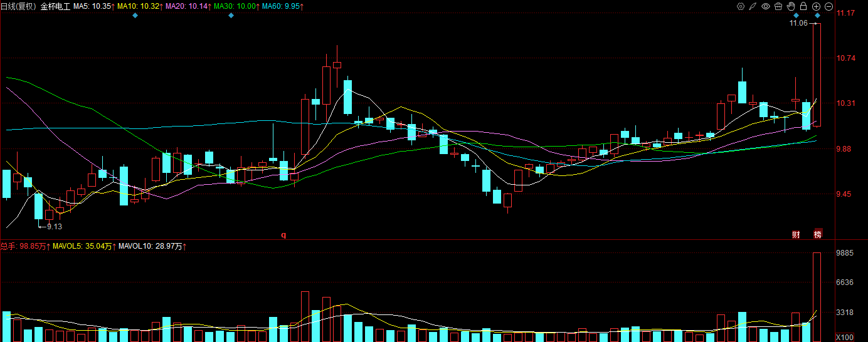Zoom out with the minus icon
Image resolution: width=868 pixels, height=342 pixels.
828,6
